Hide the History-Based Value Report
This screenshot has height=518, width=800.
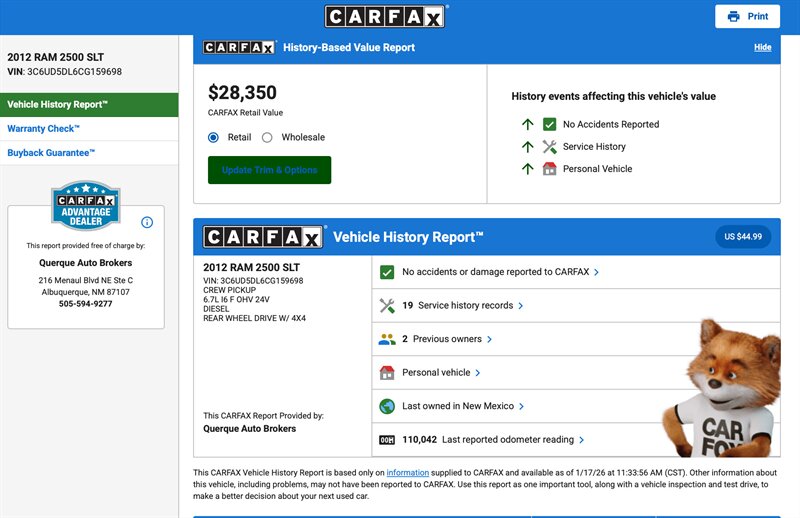click(x=762, y=47)
